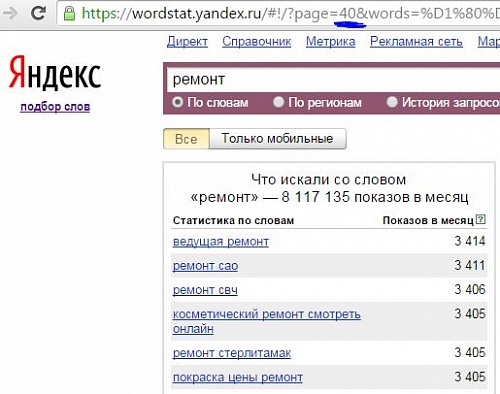Open the Рекламная сеть link

(x=416, y=42)
